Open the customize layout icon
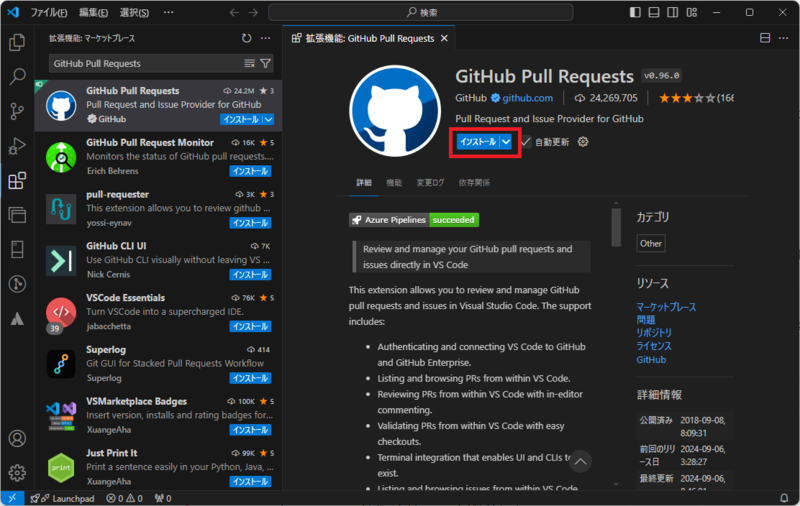800x506 pixels. tap(692, 12)
